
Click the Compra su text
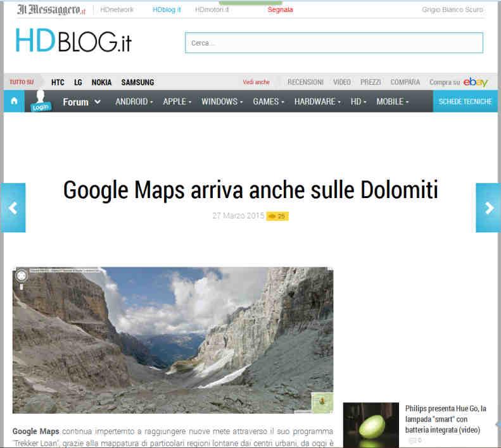(445, 82)
